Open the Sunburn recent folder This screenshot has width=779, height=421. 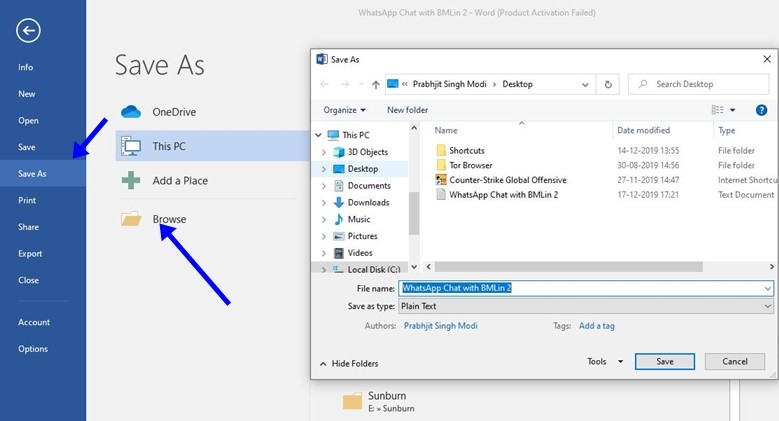(379, 402)
